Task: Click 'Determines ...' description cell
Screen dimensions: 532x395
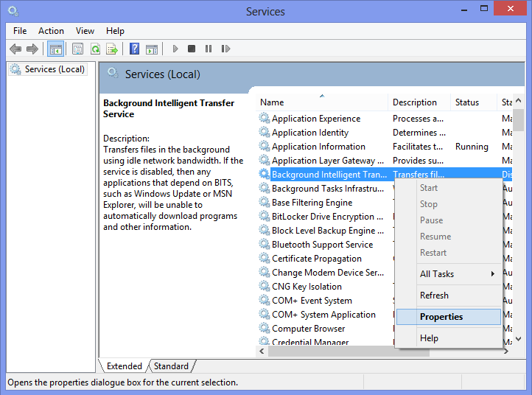Action: pos(419,133)
